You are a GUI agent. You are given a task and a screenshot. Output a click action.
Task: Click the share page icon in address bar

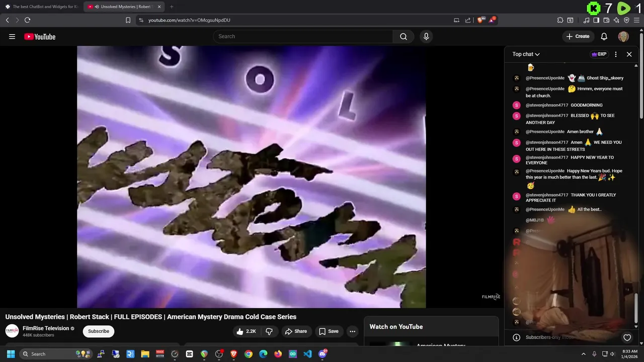pos(468,20)
